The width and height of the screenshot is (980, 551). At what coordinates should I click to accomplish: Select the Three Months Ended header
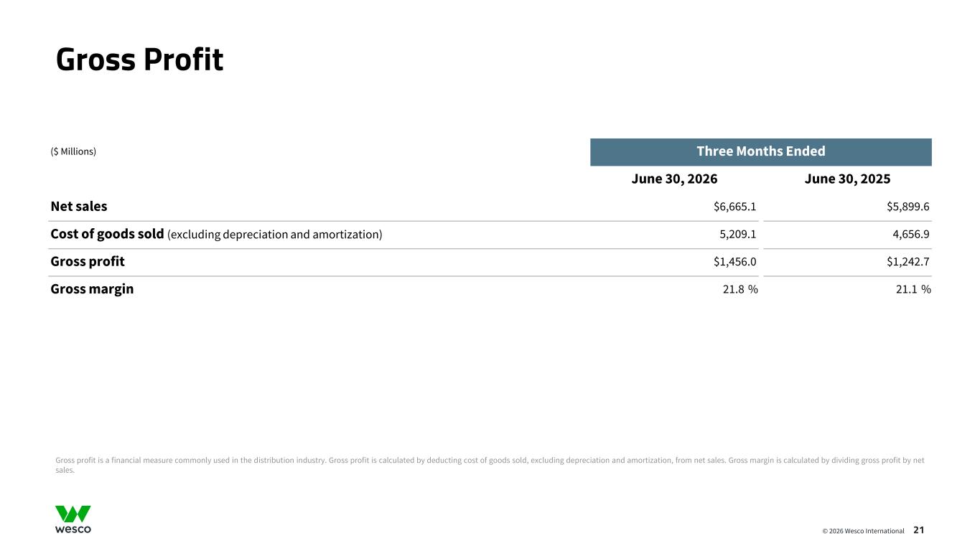761,151
